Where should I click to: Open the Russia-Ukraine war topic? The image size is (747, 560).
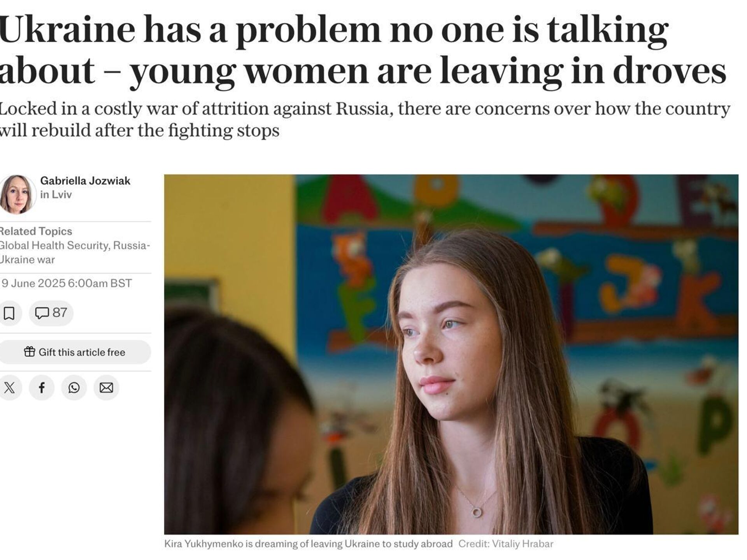coord(74,253)
